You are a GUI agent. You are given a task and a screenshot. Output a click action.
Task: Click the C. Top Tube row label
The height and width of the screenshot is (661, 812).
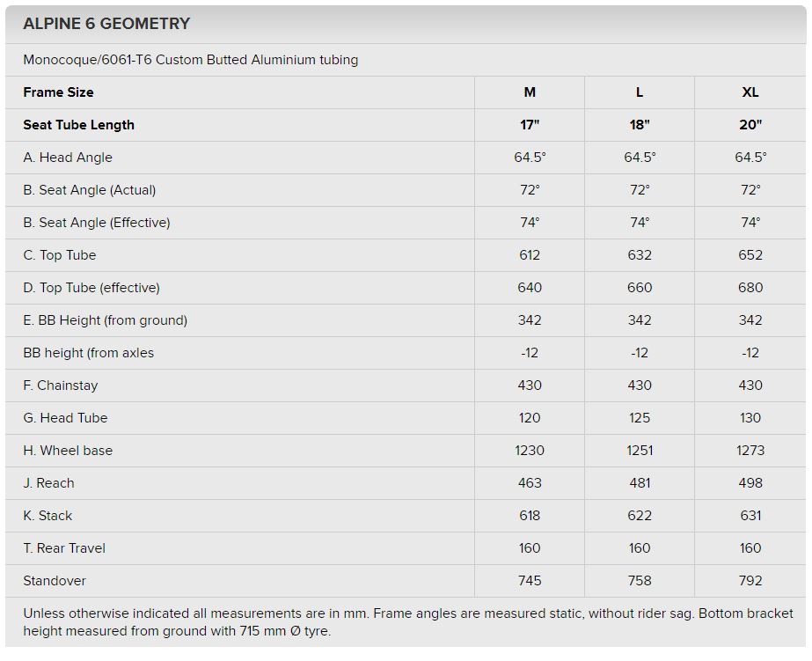tap(60, 255)
